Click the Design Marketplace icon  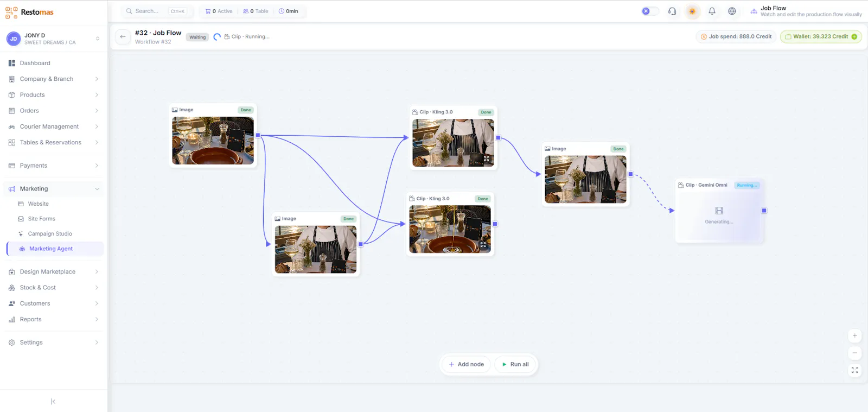(12, 271)
